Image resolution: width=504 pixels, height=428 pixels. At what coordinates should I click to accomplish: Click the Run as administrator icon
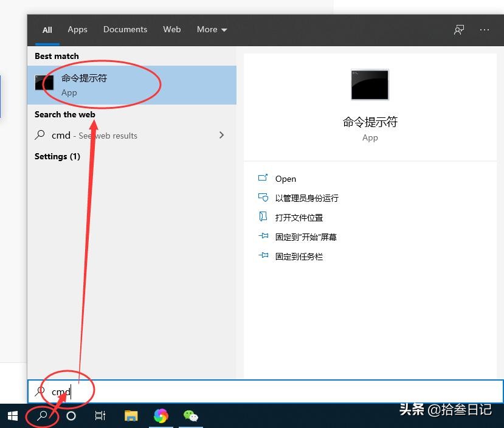(x=264, y=198)
